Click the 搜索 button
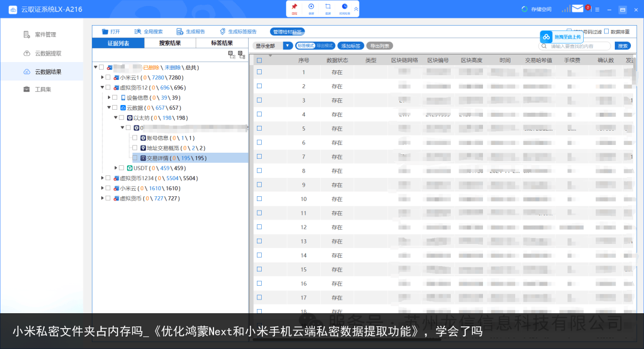 pos(623,46)
